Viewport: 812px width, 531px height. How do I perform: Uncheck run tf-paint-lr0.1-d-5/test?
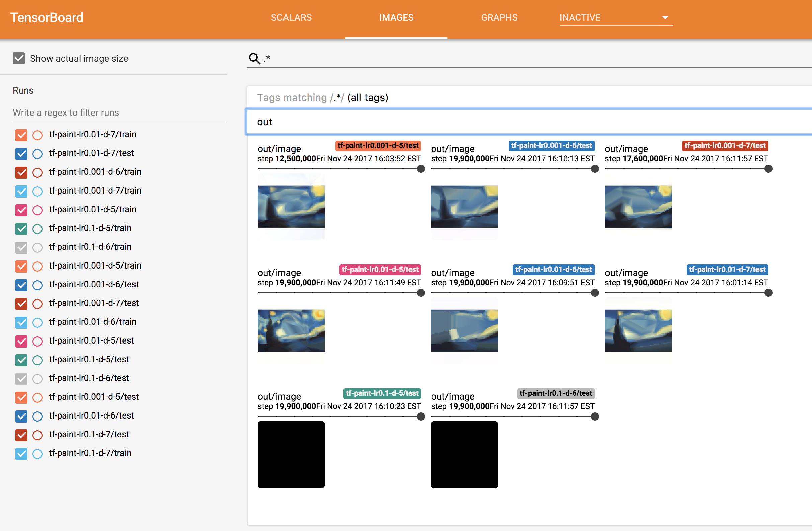pyautogui.click(x=21, y=360)
